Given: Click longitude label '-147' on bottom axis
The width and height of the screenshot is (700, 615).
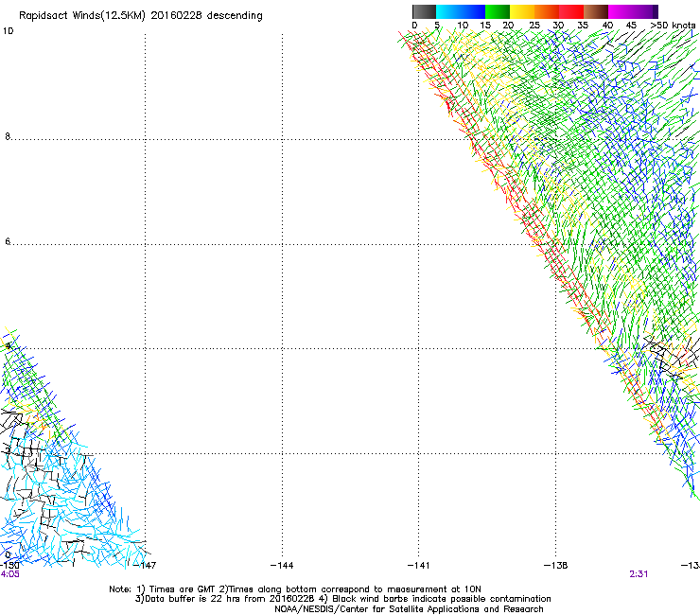Looking at the screenshot, I should (x=145, y=566).
